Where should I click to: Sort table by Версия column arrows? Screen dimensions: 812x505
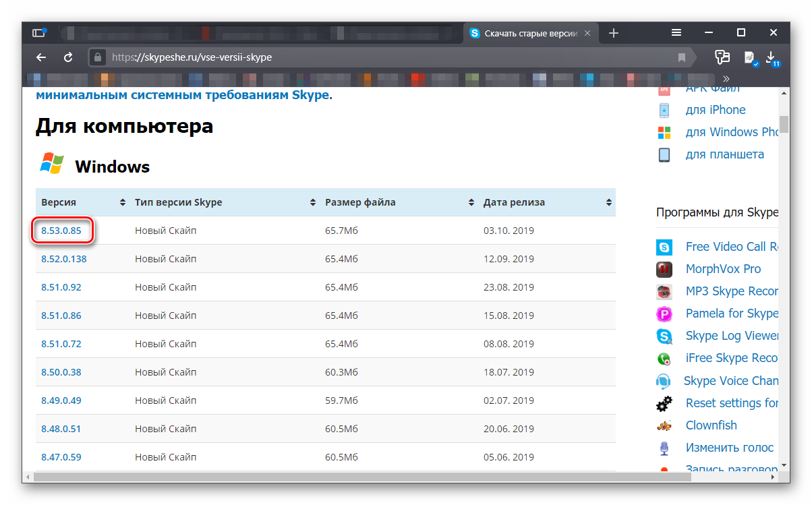pyautogui.click(x=122, y=202)
